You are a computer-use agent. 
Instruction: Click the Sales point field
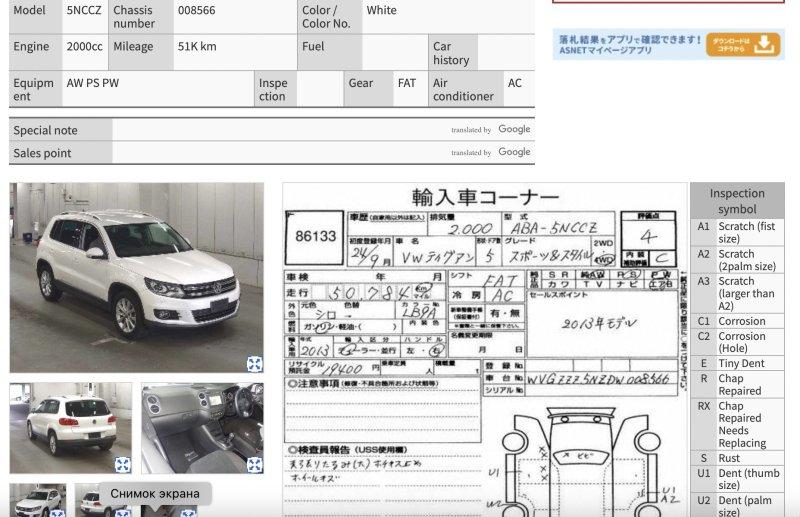point(280,153)
